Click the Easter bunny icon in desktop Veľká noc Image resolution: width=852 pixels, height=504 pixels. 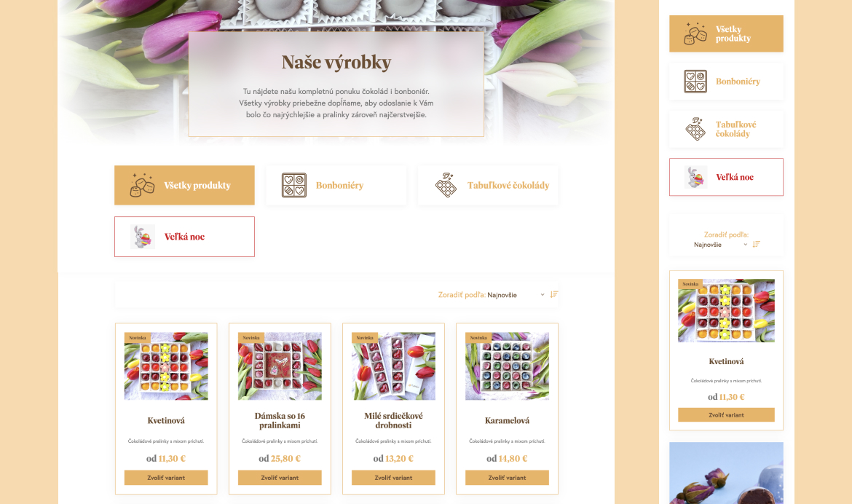point(143,237)
